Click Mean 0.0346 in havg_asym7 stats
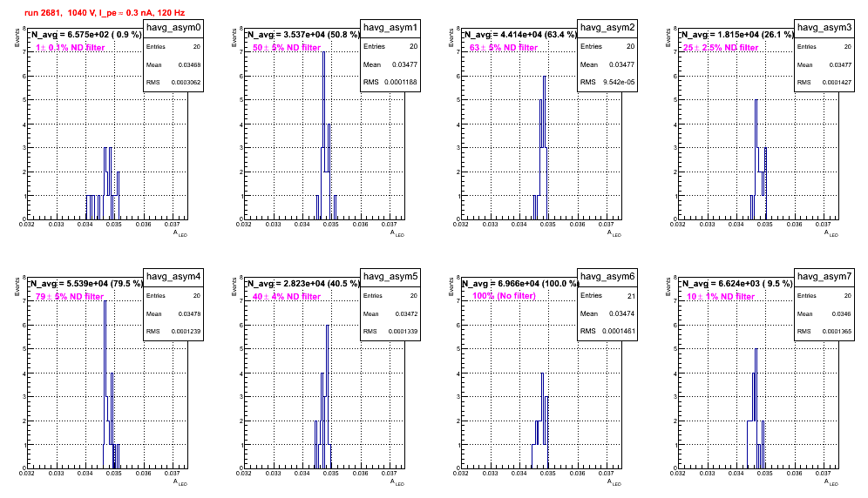 click(x=824, y=313)
